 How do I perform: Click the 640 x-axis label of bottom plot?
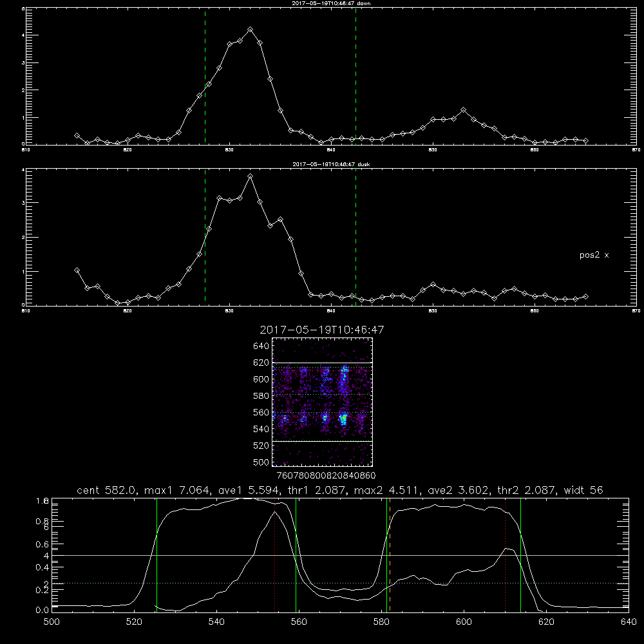629,622
